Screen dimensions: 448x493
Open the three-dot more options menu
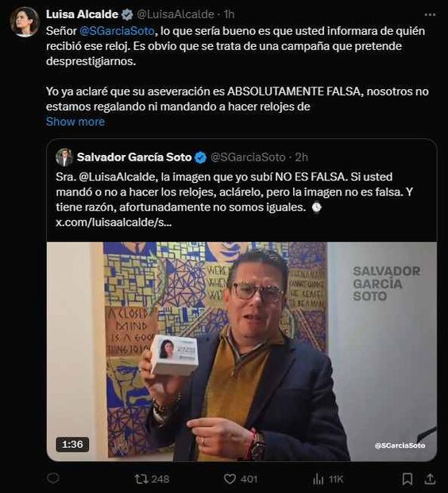click(430, 14)
